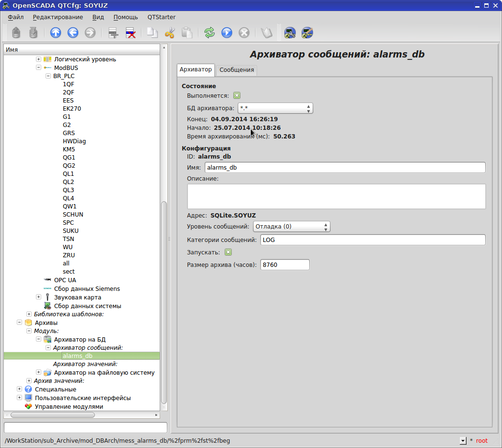Select Сбор данных Siemens tree item

click(x=87, y=288)
